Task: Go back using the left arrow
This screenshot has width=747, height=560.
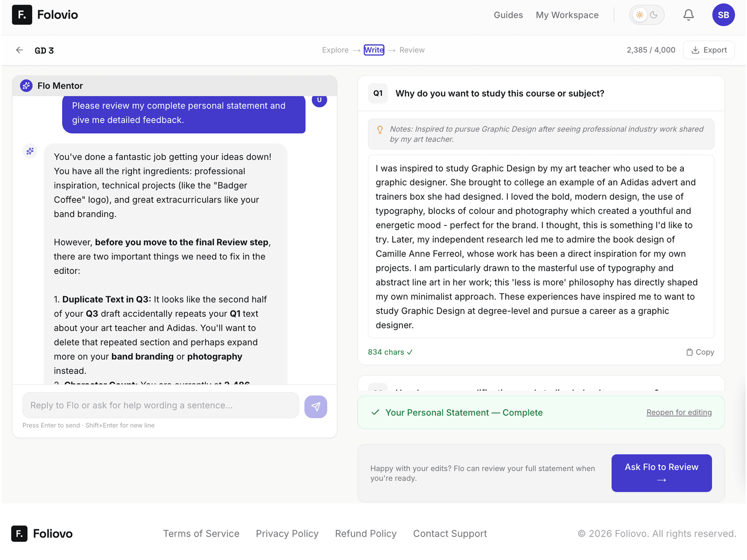Action: pyautogui.click(x=19, y=50)
